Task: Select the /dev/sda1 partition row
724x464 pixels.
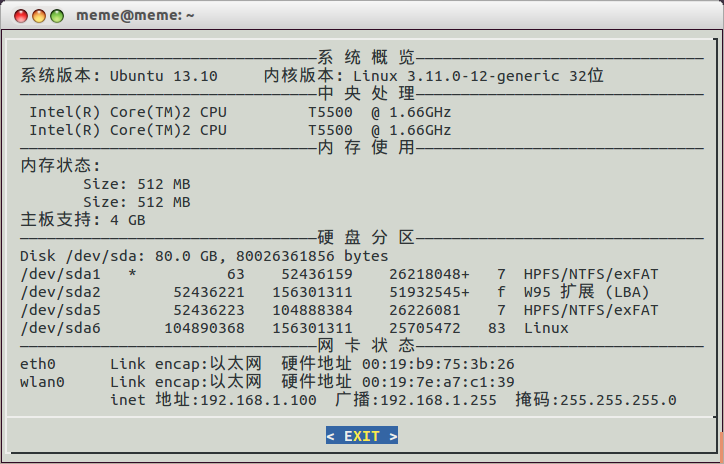Action: 339,274
